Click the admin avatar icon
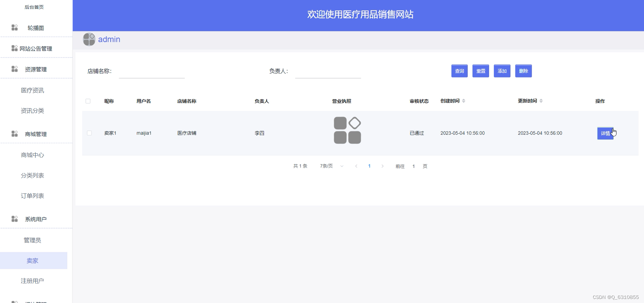 (x=89, y=39)
